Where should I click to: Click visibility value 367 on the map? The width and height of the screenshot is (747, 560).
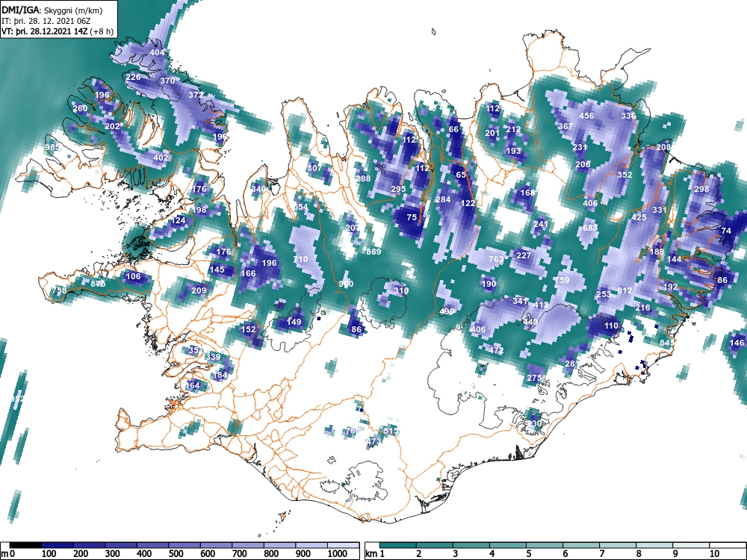(x=565, y=126)
